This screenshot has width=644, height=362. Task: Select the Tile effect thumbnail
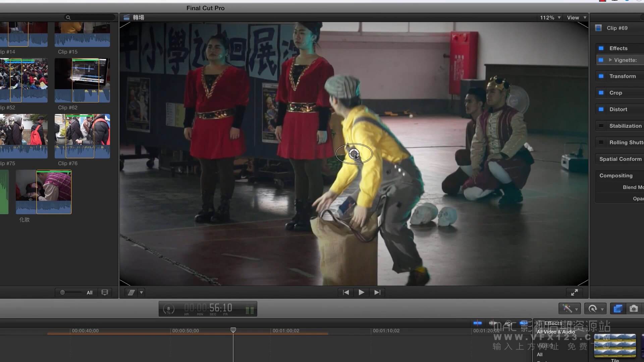[615, 345]
